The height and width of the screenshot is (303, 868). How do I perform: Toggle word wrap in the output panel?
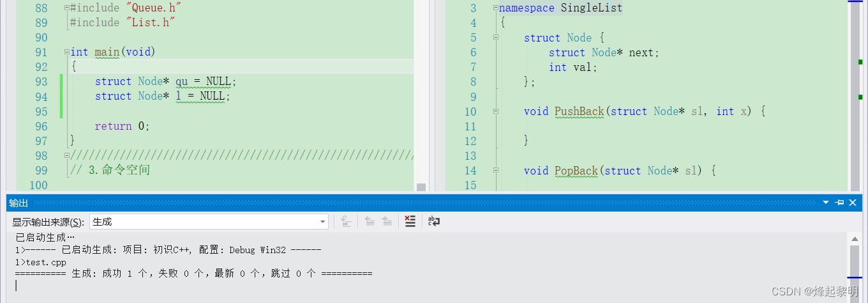coord(434,221)
